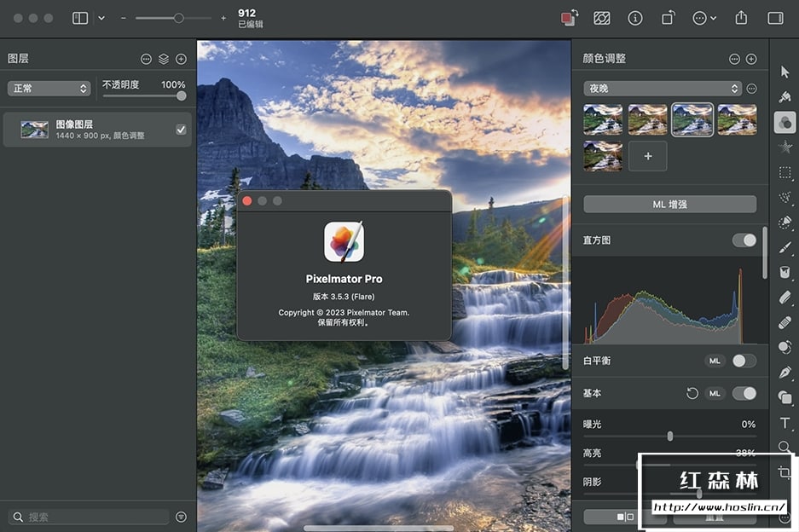Select the Type text tool
The image size is (799, 532).
click(x=785, y=423)
